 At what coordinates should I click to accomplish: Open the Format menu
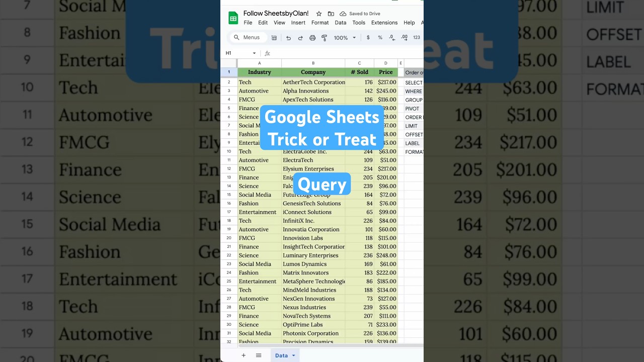pos(320,23)
